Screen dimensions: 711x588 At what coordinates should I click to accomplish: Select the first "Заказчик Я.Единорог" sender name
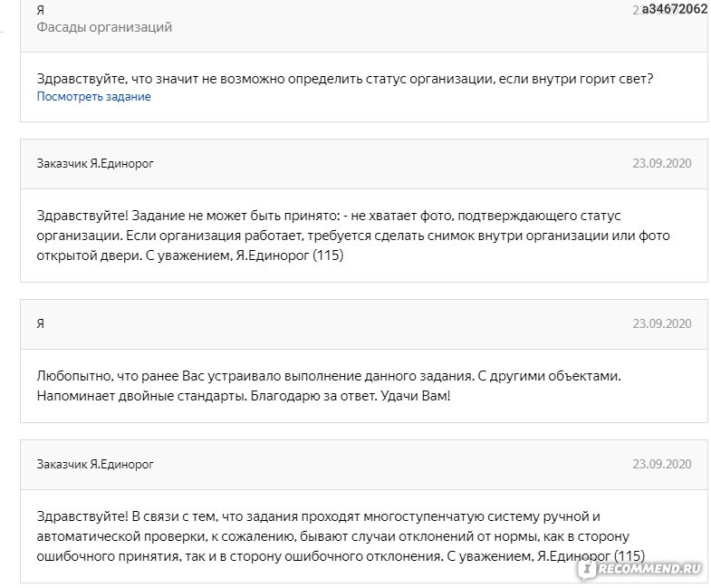point(95,163)
